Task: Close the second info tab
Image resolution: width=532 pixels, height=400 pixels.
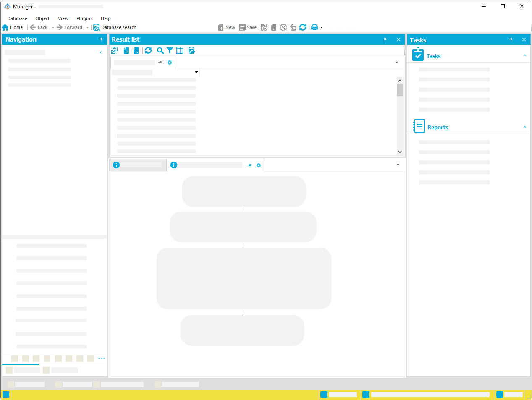Action: [259, 165]
